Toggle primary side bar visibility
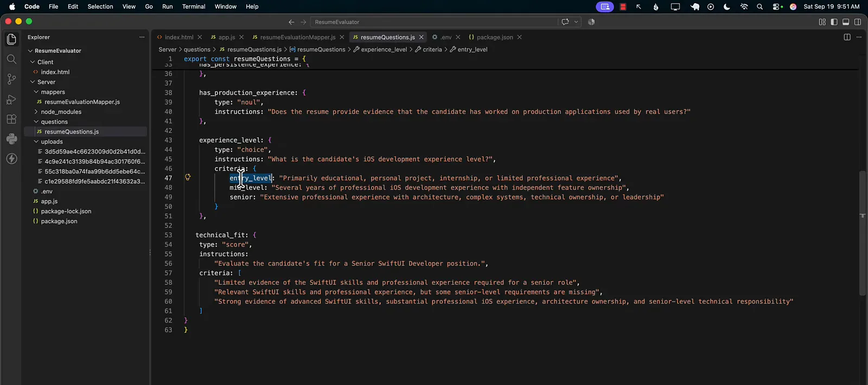 coord(834,22)
